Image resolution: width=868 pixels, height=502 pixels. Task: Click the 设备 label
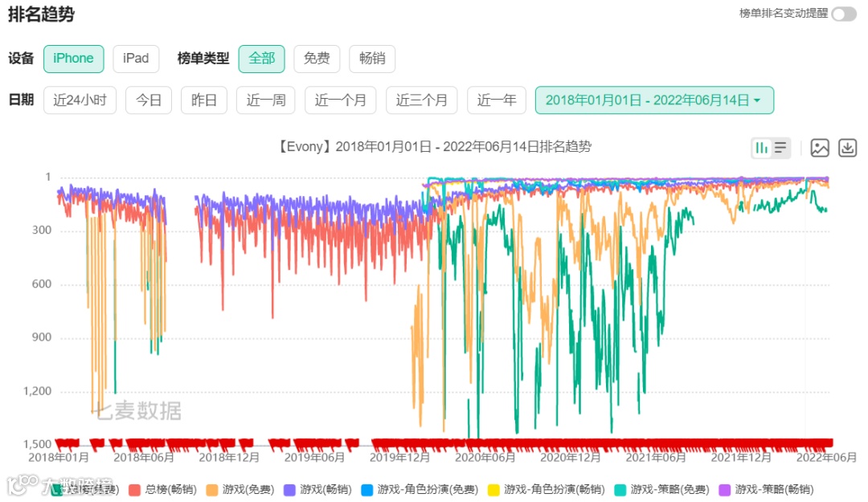click(x=21, y=59)
